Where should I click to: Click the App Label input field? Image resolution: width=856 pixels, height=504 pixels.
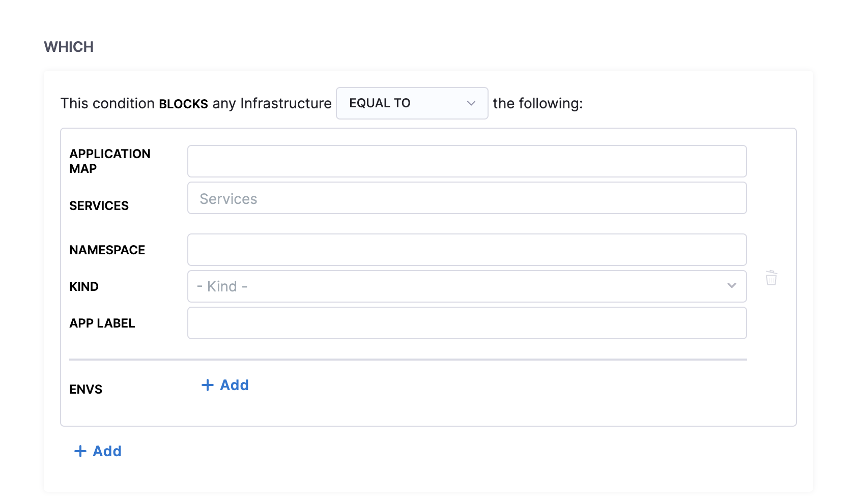[467, 323]
